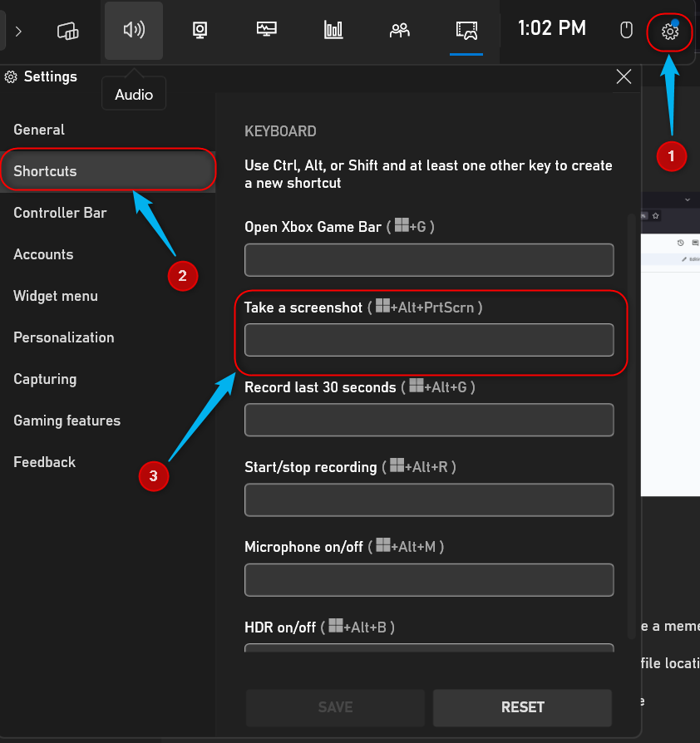Open Settings via the gear icon
Image resolution: width=700 pixels, height=743 pixels.
coord(670,32)
